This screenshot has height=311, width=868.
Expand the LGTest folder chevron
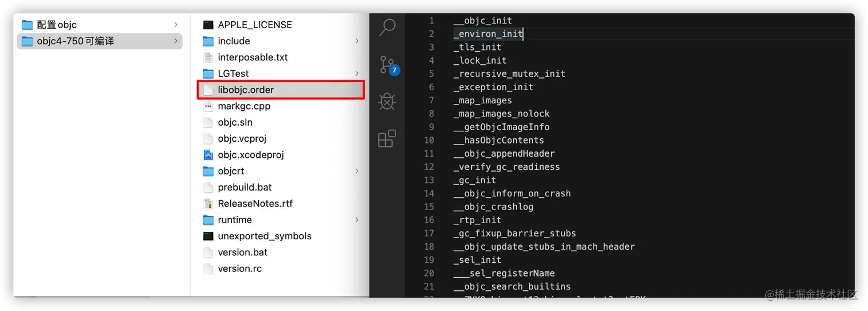click(x=356, y=73)
